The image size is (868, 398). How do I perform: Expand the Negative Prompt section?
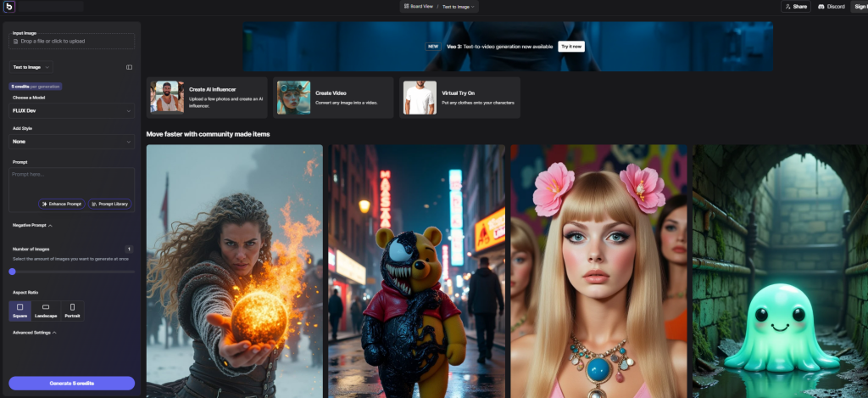pyautogui.click(x=33, y=226)
